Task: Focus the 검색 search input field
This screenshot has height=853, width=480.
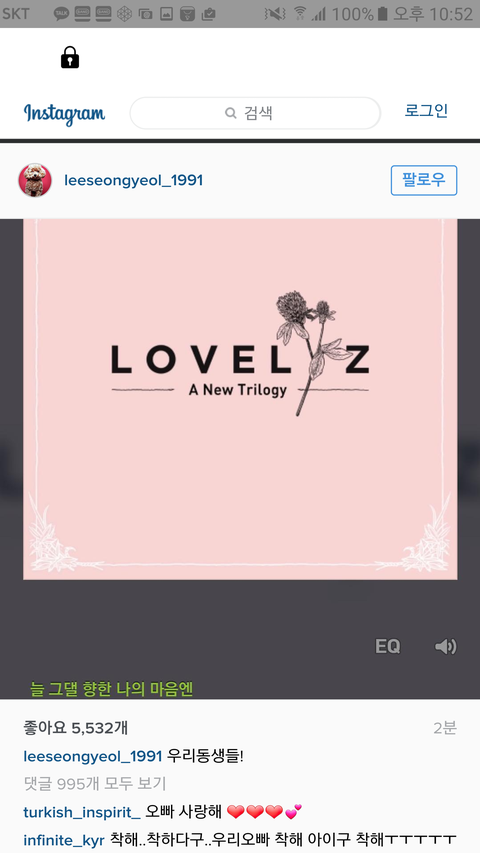Action: pos(255,113)
